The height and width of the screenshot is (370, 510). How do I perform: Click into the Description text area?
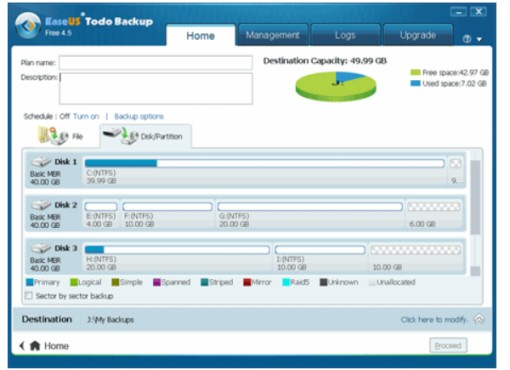(156, 89)
